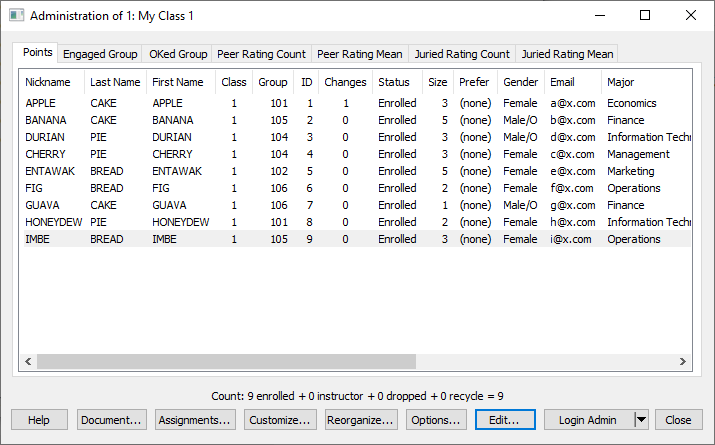This screenshot has width=715, height=445.
Task: Click the Class column header
Action: [234, 82]
